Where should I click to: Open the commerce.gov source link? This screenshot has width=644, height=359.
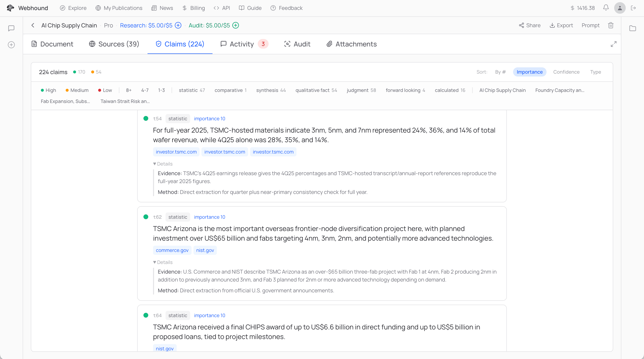point(172,250)
